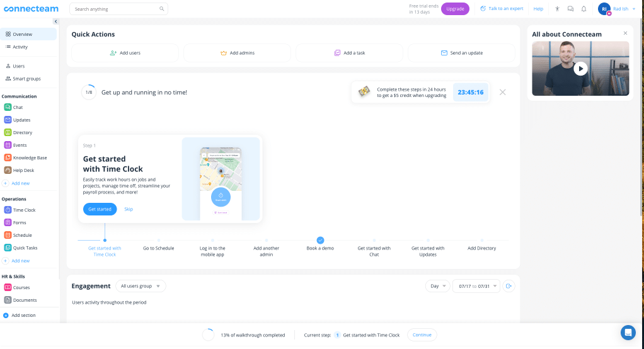Play the All about Connecteam video
Image resolution: width=644 pixels, height=349 pixels.
pos(580,69)
